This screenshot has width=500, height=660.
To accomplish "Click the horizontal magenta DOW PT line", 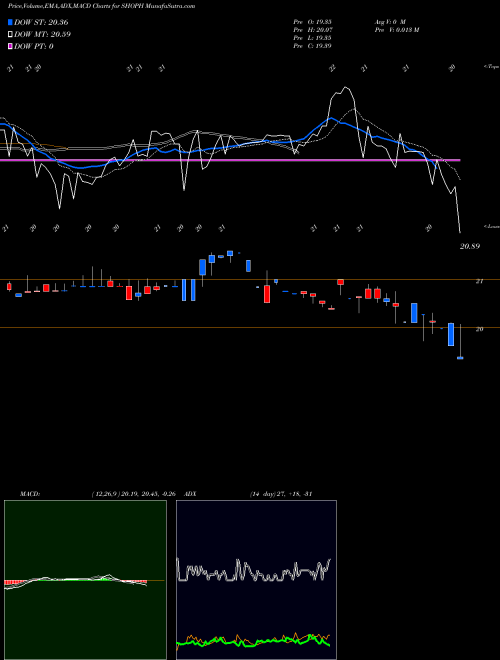I will pyautogui.click(x=230, y=160).
